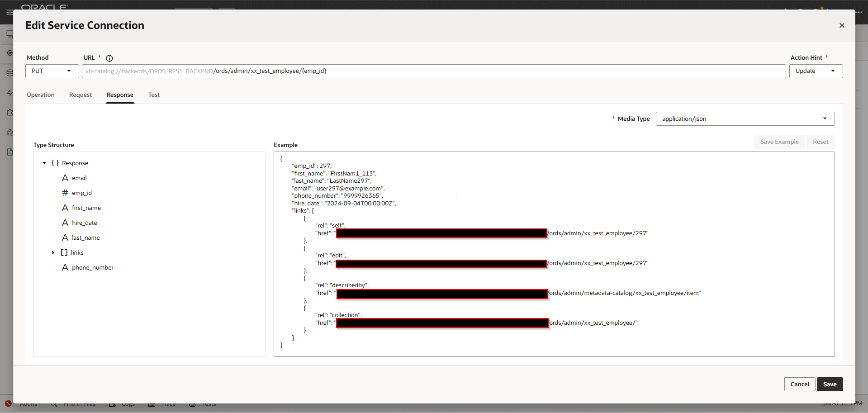Open the Method PUT dropdown
868x413 pixels.
52,71
